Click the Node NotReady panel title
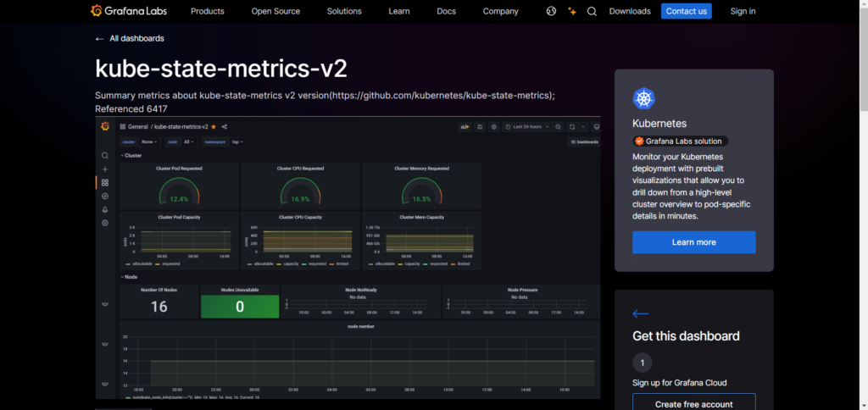Viewport: 868px width, 410px height. click(361, 290)
